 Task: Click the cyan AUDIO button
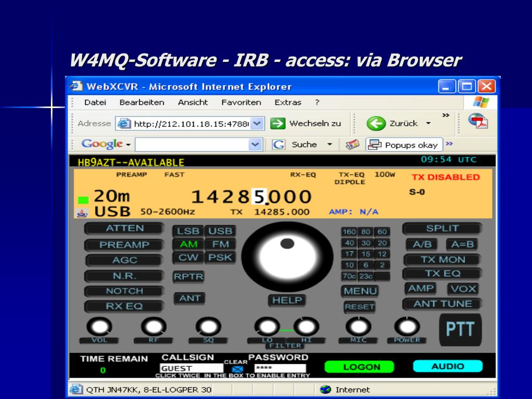447,366
